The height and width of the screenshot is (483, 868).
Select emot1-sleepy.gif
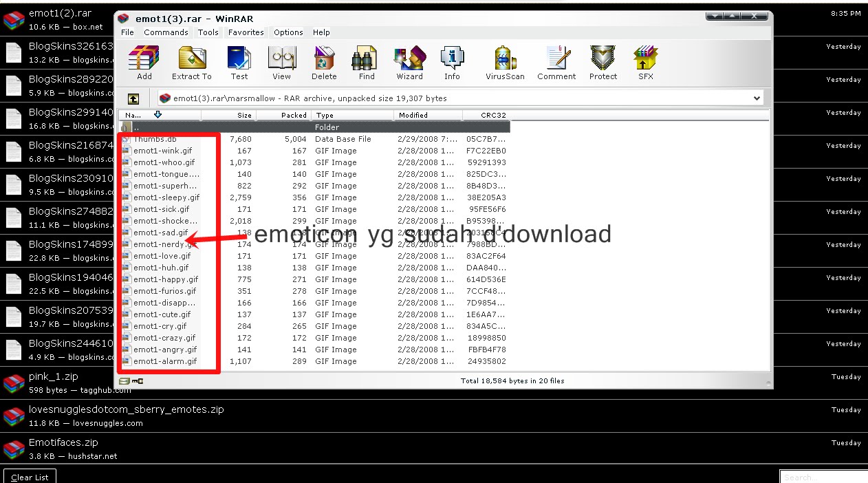click(x=166, y=197)
